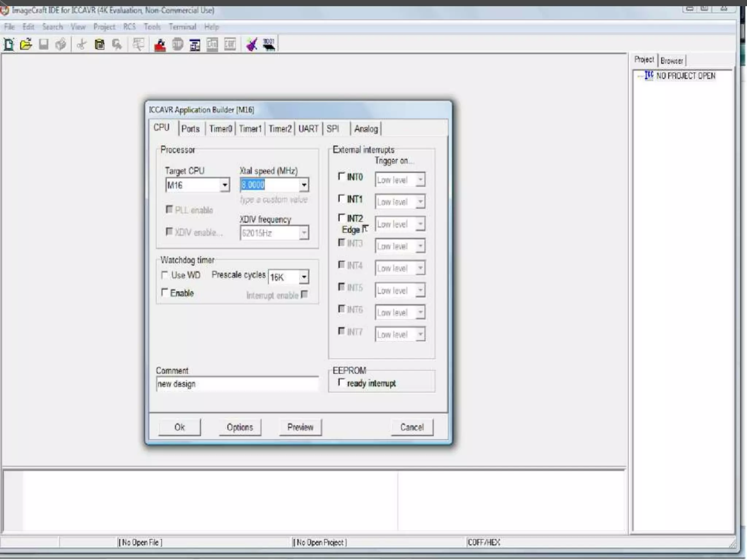Check the watchdog Enable checkbox
This screenshot has height=560, width=747.
pyautogui.click(x=165, y=292)
